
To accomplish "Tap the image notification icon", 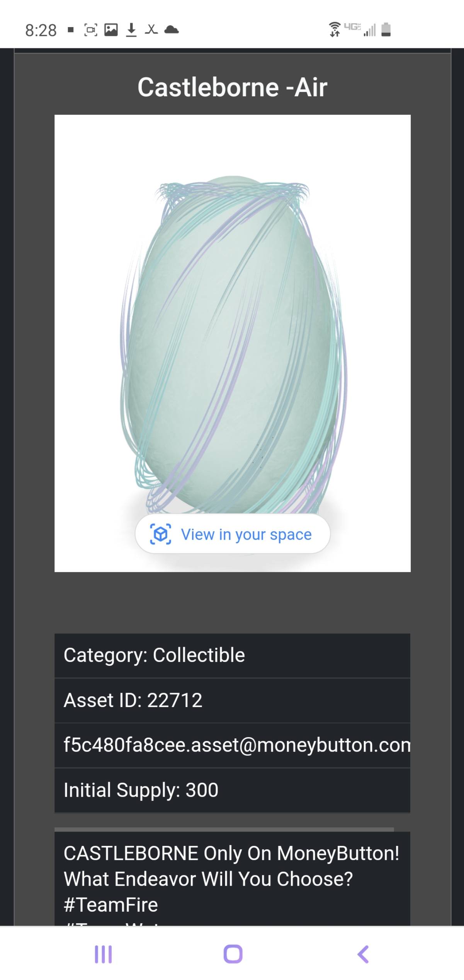I will pyautogui.click(x=111, y=30).
